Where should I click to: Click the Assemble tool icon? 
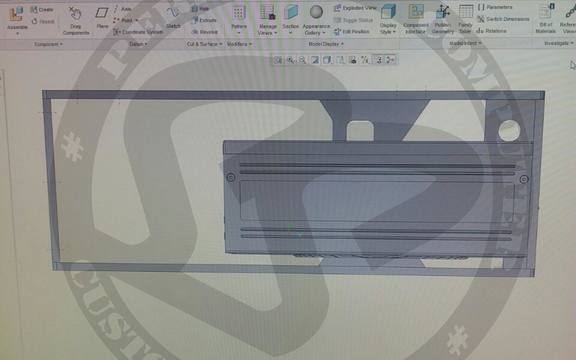pos(17,14)
